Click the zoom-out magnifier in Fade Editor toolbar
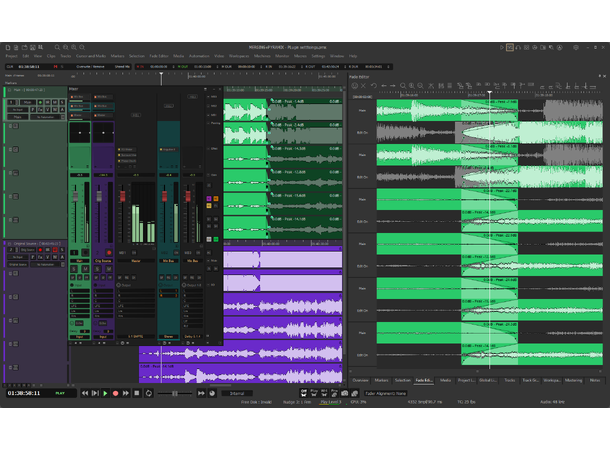Viewport: 610px width, 450px height. pyautogui.click(x=421, y=86)
